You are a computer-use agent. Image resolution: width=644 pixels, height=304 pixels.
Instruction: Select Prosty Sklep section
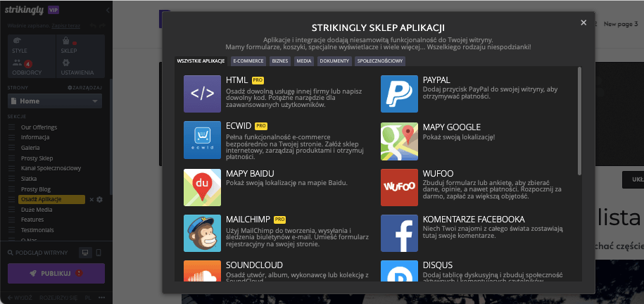(37, 158)
